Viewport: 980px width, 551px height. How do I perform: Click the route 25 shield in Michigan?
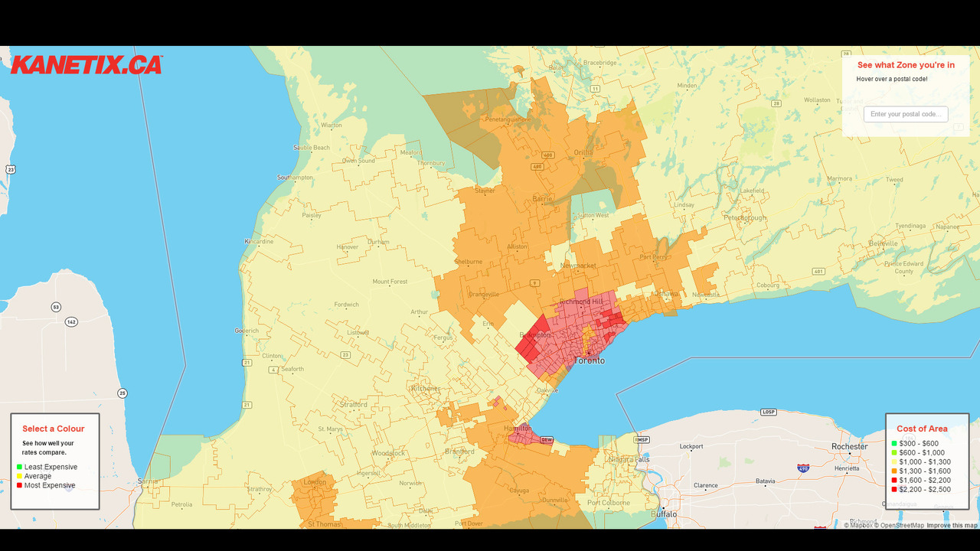pyautogui.click(x=122, y=393)
